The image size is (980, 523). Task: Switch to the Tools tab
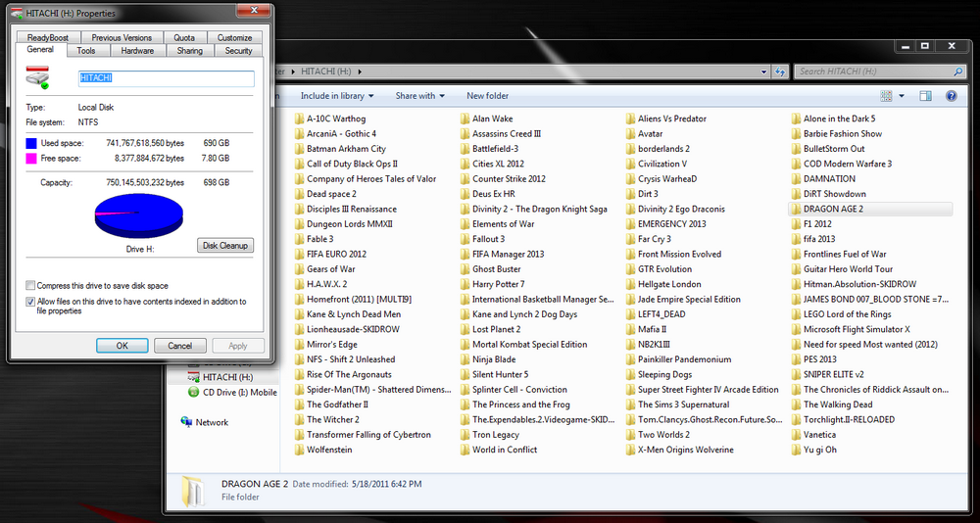(x=86, y=51)
